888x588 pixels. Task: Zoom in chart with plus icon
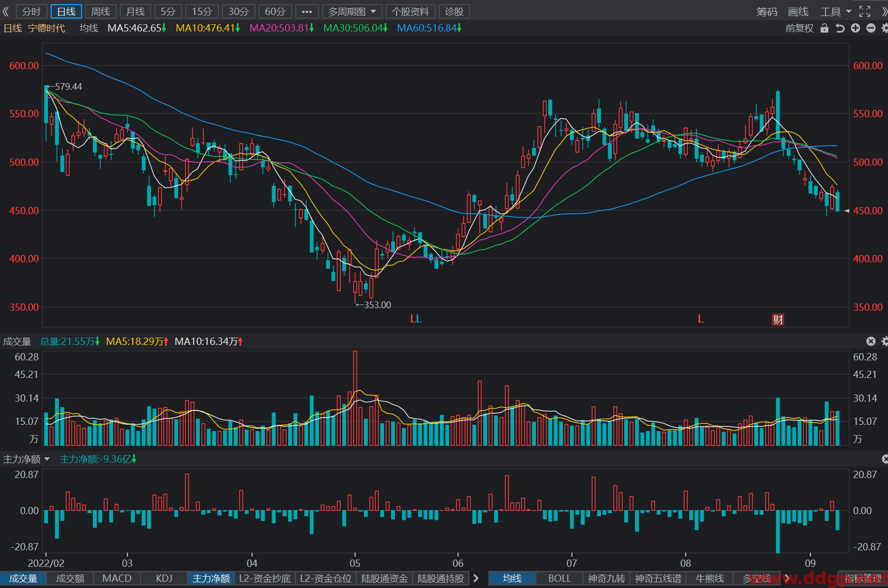click(855, 28)
